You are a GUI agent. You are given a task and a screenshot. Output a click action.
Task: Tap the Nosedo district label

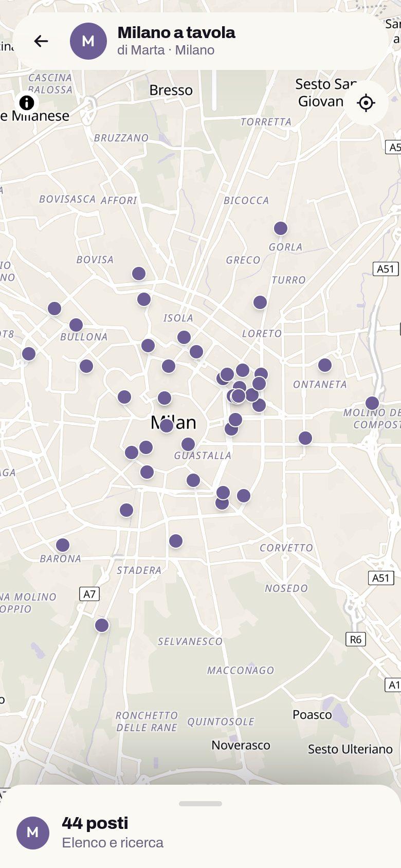tap(286, 588)
